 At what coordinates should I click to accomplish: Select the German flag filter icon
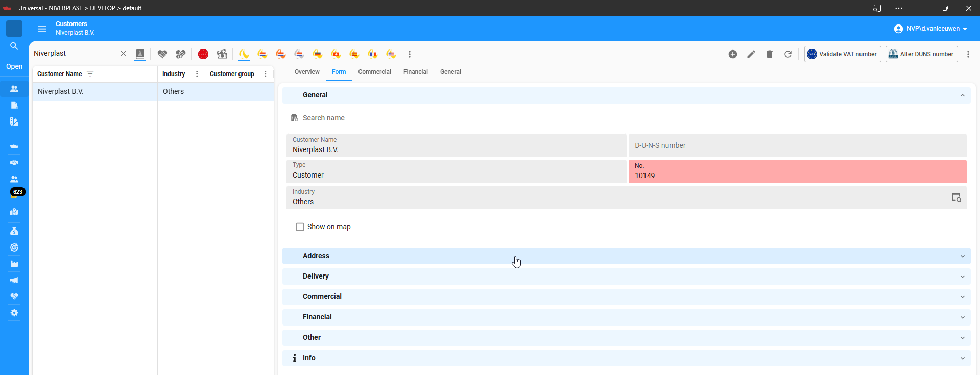point(318,54)
